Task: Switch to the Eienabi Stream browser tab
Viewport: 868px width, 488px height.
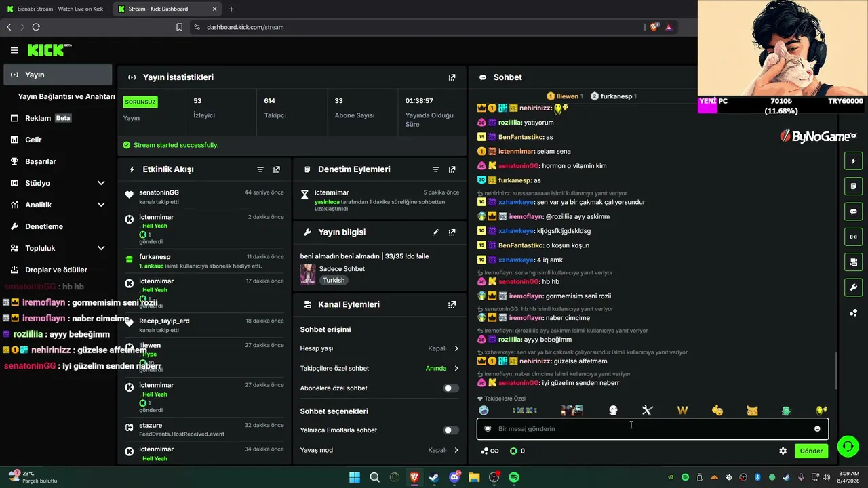Action: point(56,9)
